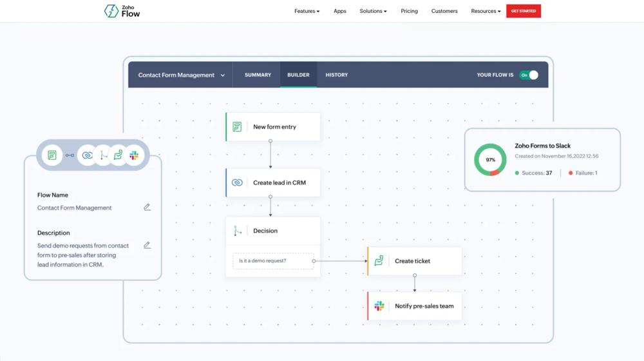Click the flow description text
The height and width of the screenshot is (361, 644).
pyautogui.click(x=83, y=255)
